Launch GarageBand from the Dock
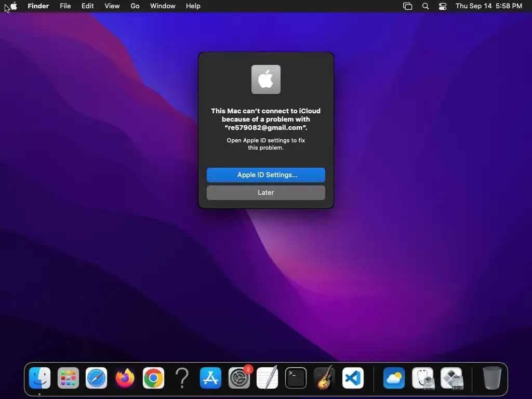The height and width of the screenshot is (399, 532). click(x=324, y=378)
